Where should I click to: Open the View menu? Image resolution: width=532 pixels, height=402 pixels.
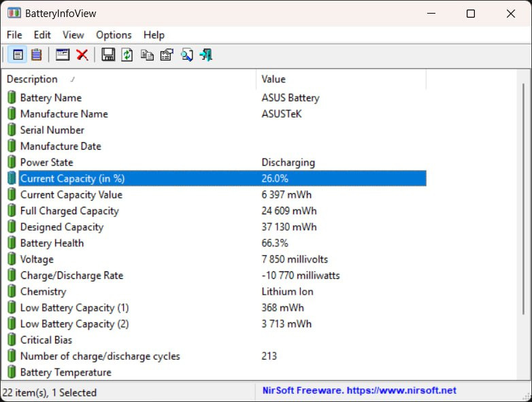(73, 35)
